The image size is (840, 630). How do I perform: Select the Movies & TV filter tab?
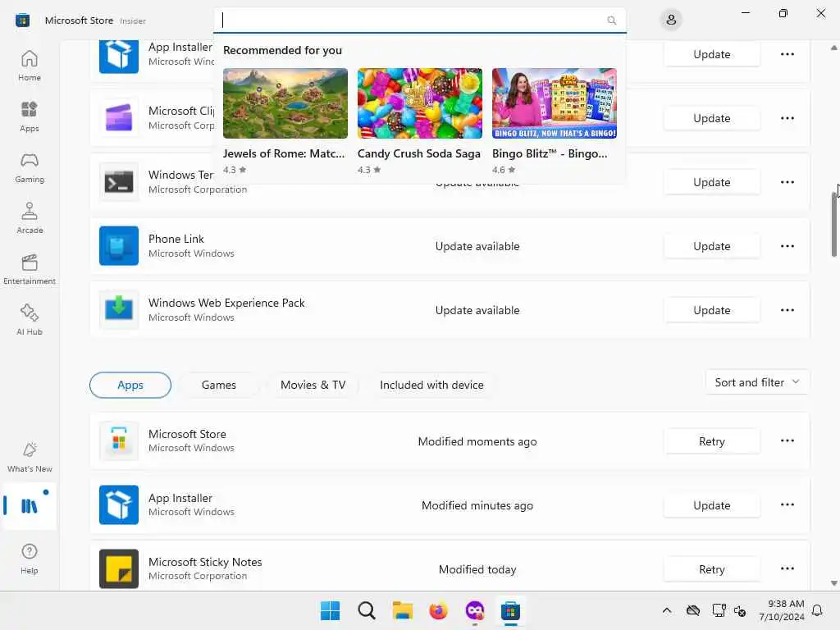pos(313,386)
